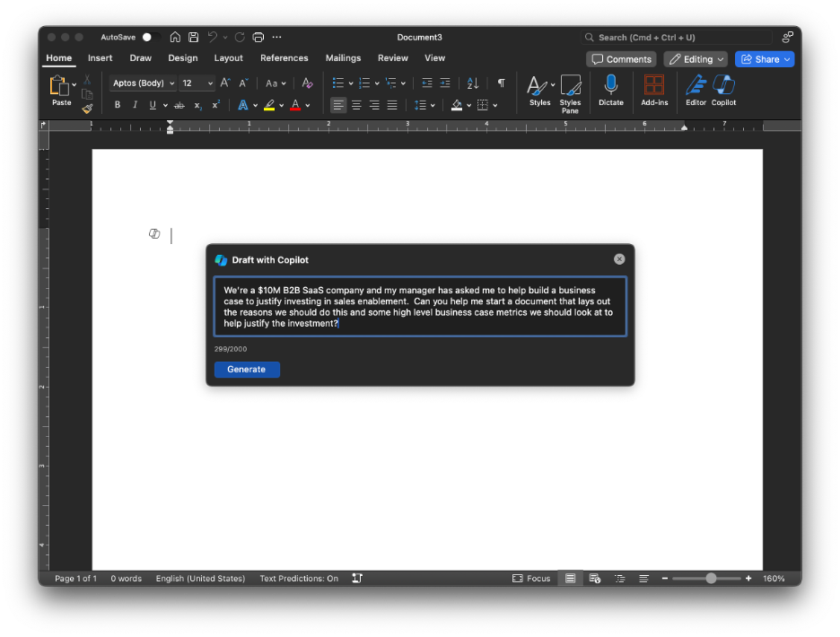This screenshot has width=840, height=637.
Task: Click the Copilot icon beside the cursor in document
Action: point(154,233)
